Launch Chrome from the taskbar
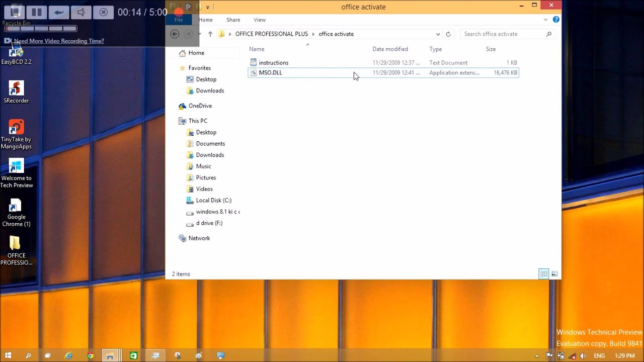 pyautogui.click(x=90, y=355)
